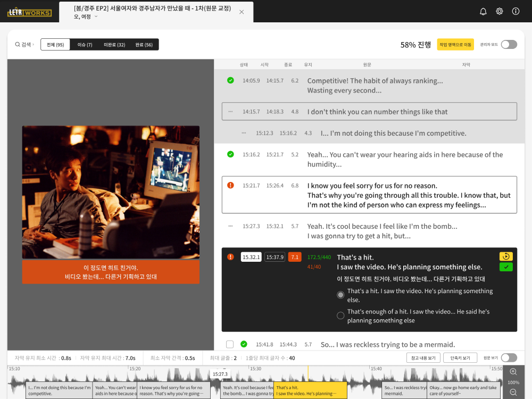Click red warning icon of 15:21.7 row
532x399 pixels.
(230, 185)
